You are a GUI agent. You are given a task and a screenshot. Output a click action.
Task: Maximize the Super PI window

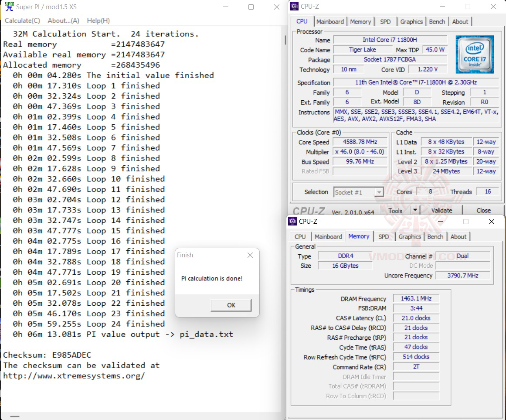pos(251,7)
